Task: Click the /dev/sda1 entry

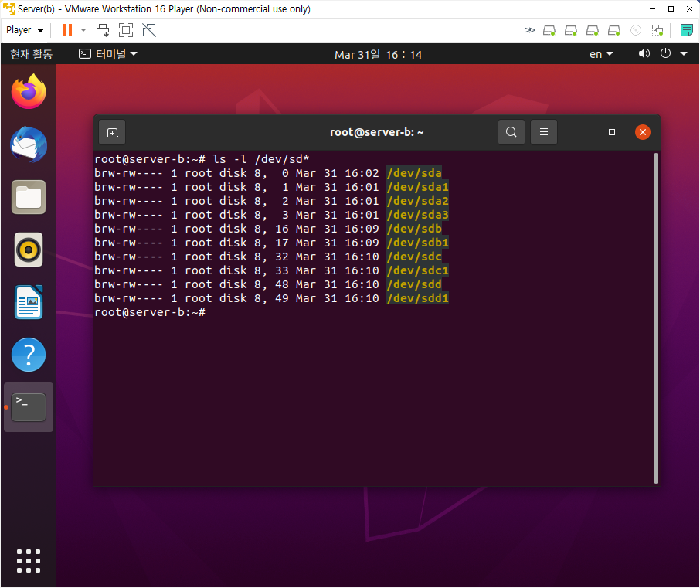Action: [418, 187]
